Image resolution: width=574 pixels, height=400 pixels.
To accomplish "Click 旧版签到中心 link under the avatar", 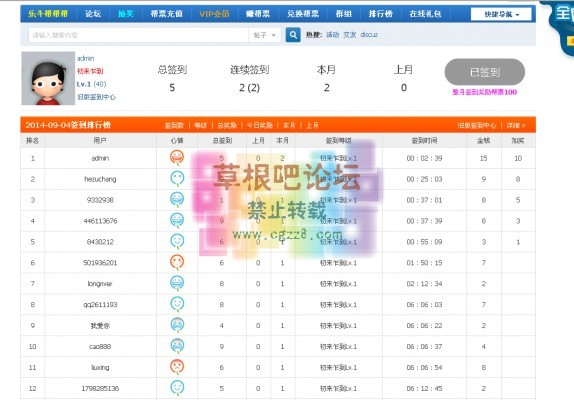I will coord(96,97).
